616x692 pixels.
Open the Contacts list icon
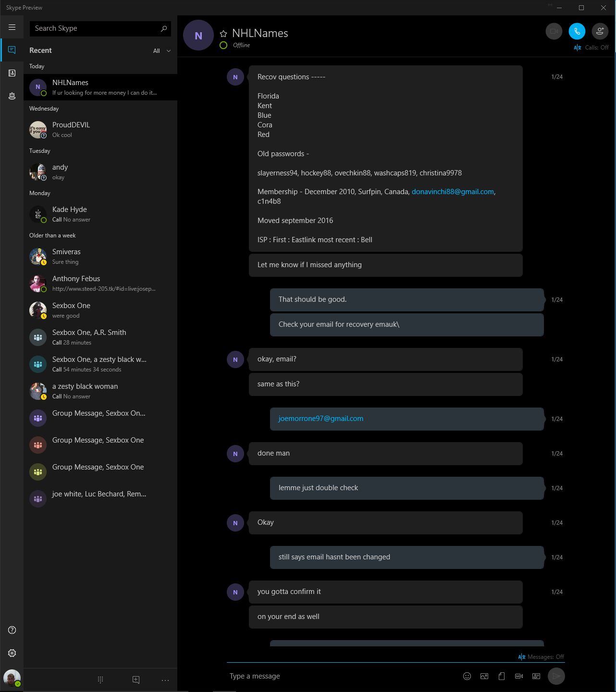12,73
